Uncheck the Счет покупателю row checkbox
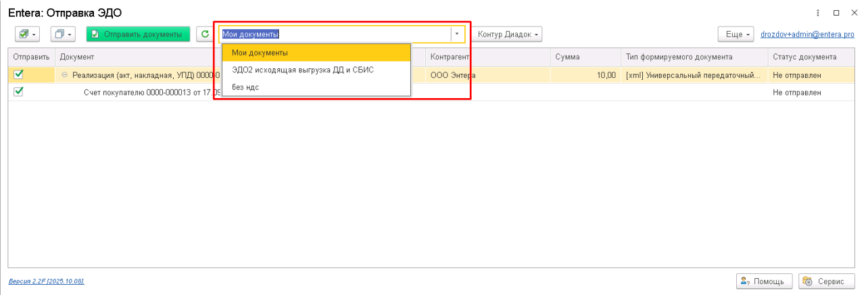 pos(18,91)
